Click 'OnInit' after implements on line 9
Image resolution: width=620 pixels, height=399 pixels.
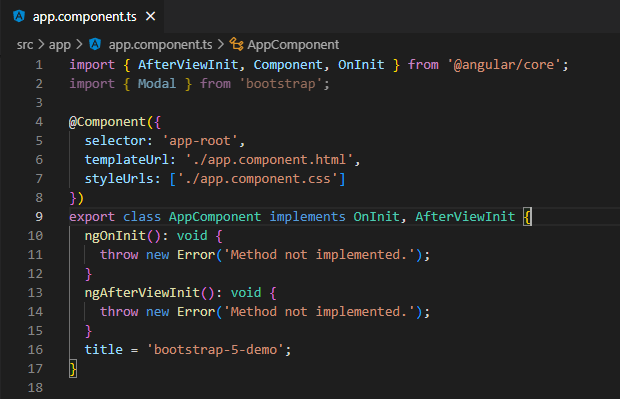376,217
